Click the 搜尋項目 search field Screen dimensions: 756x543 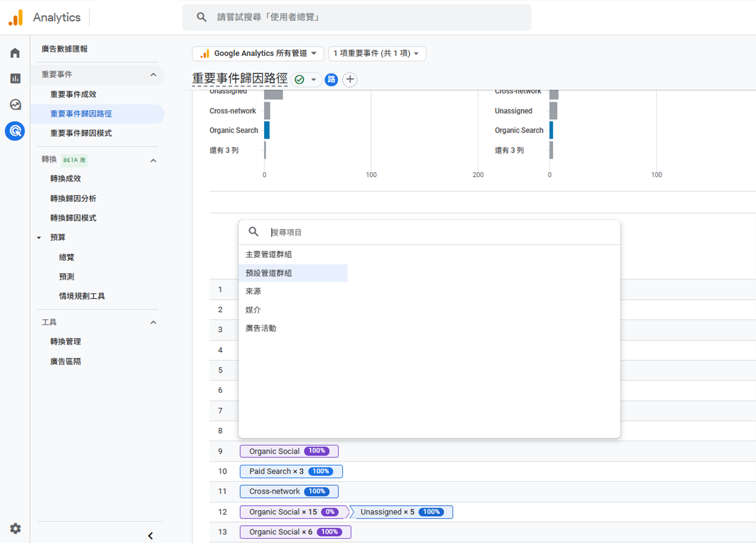point(442,232)
